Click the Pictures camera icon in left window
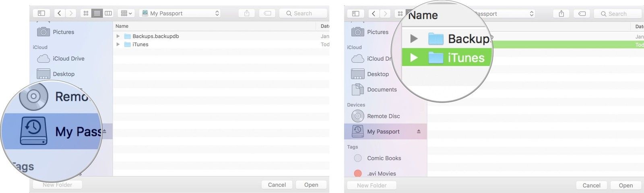Viewport: 644px width, 193px height. (x=43, y=32)
